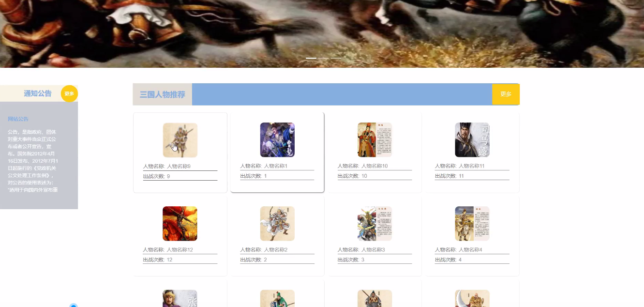
Task: Click the text 出战次数: 10
Action: (352, 176)
